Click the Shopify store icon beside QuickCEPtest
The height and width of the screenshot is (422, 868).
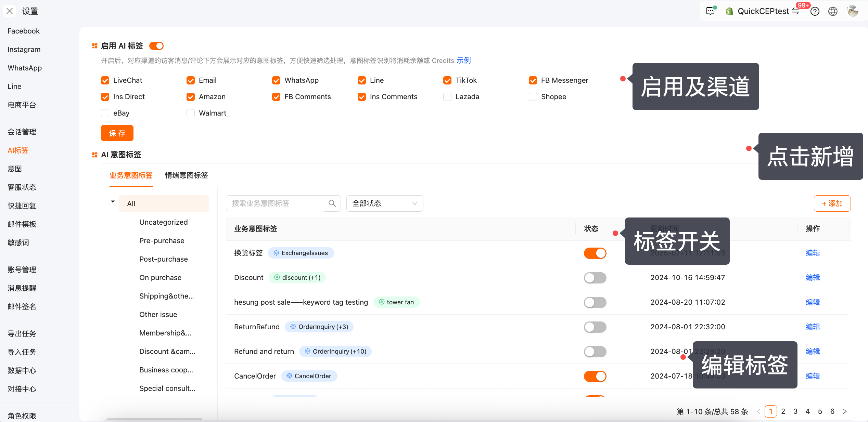(729, 11)
